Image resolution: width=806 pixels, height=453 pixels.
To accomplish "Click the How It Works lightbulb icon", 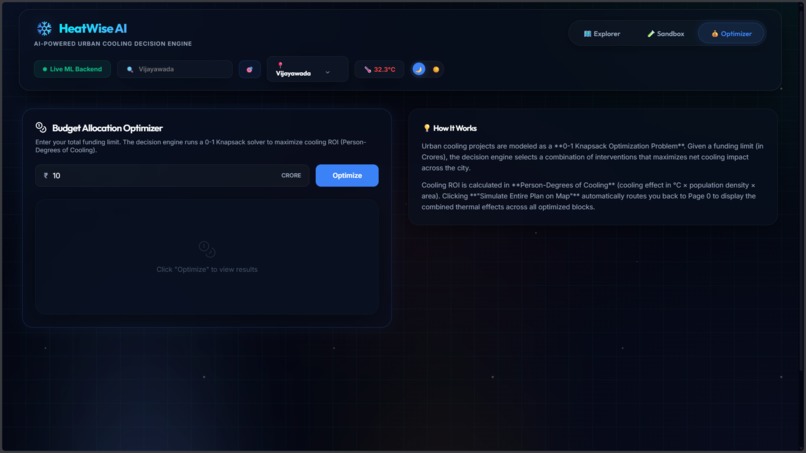I will pyautogui.click(x=427, y=128).
